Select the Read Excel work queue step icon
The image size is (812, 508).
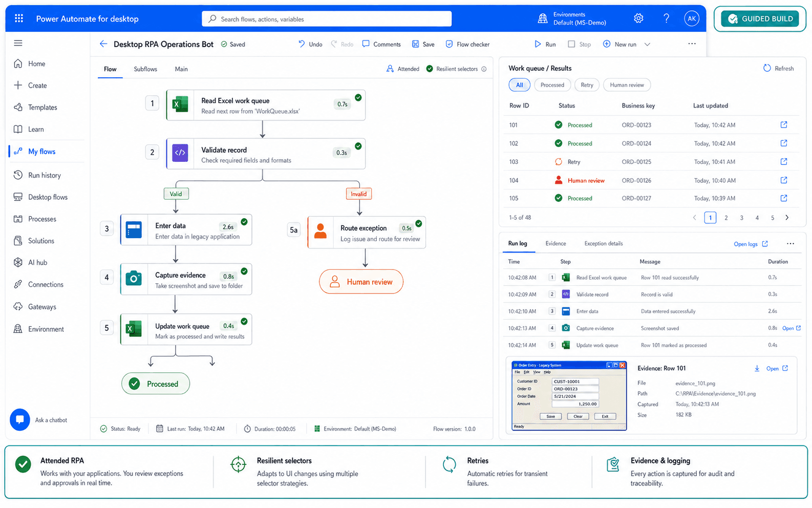point(180,105)
